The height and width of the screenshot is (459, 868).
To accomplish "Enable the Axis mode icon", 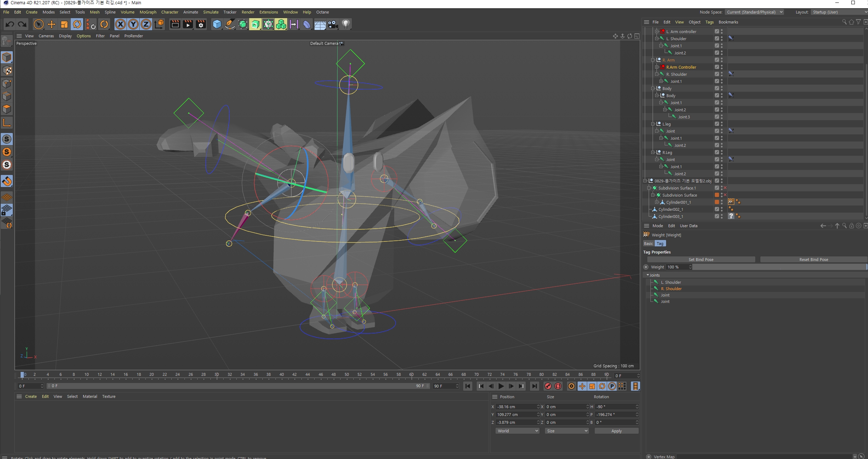I will coord(7,123).
